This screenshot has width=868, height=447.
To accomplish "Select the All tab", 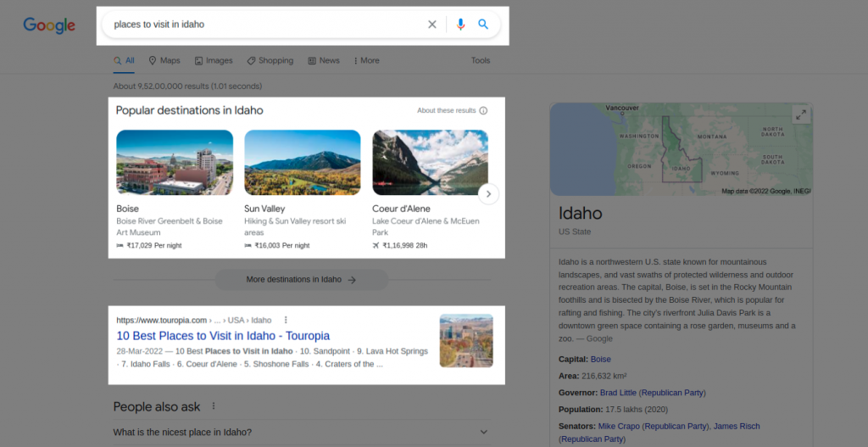I will coord(124,60).
